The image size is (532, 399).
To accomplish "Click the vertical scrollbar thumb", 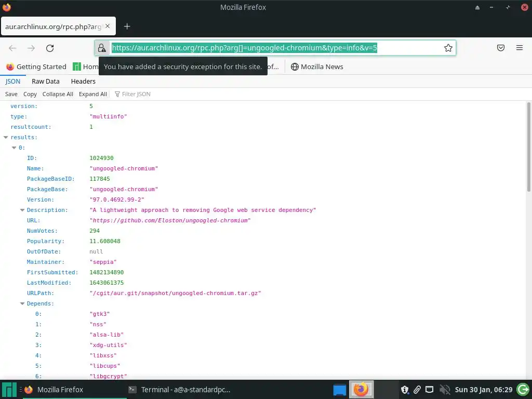I will point(528,147).
